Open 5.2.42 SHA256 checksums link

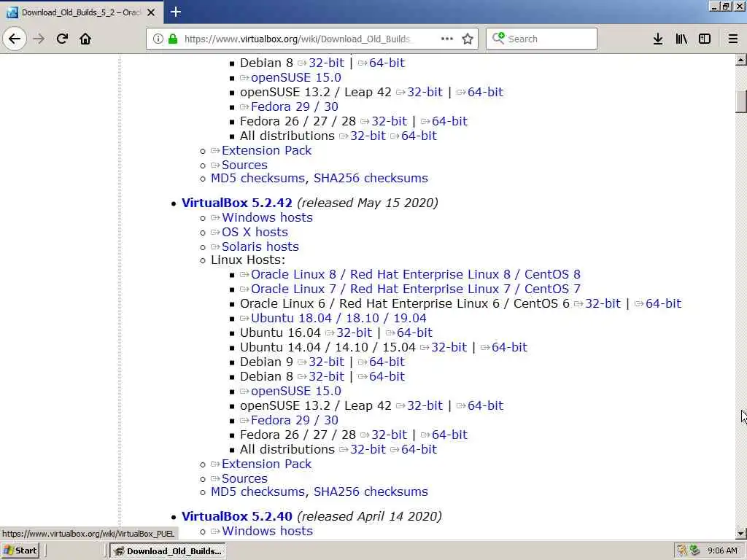pos(371,492)
